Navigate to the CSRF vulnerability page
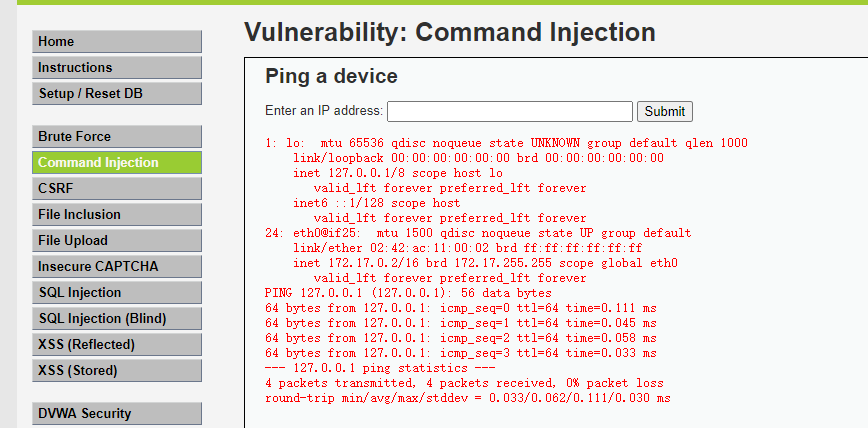The width and height of the screenshot is (868, 428). coord(116,188)
